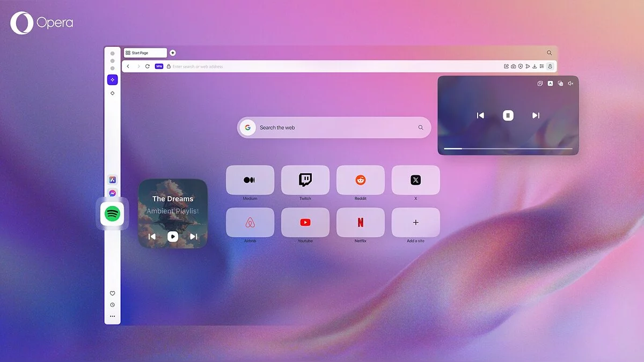The image size is (644, 362).
Task: Open the Netflix speed dial tile
Action: [361, 223]
